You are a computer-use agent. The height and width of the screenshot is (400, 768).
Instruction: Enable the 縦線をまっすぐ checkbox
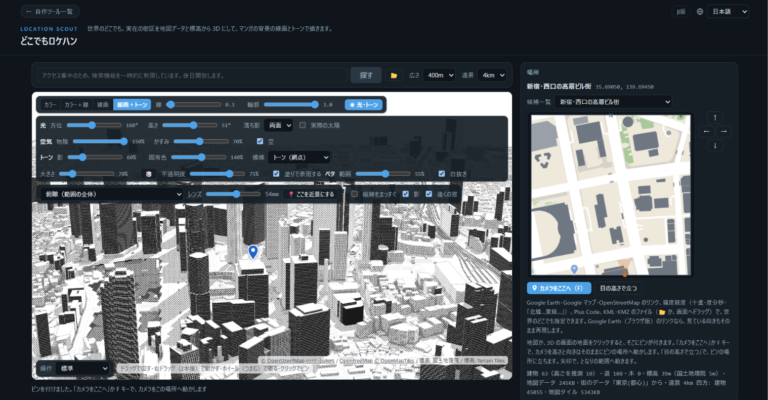click(355, 194)
